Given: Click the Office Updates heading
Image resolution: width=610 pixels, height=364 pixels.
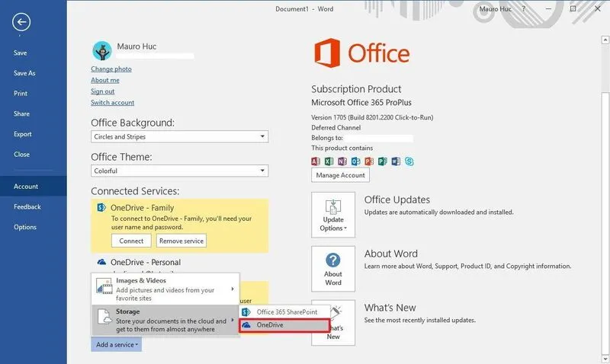Looking at the screenshot, I should click(x=396, y=200).
